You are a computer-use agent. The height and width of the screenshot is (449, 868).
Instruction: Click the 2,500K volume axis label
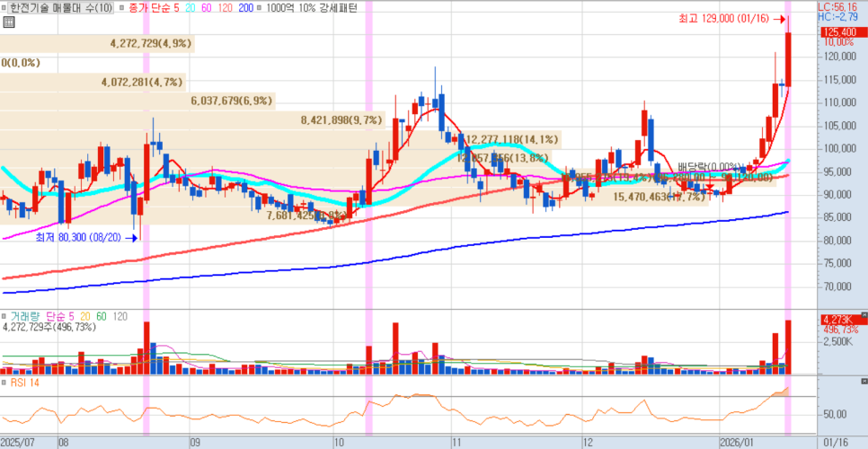(838, 342)
